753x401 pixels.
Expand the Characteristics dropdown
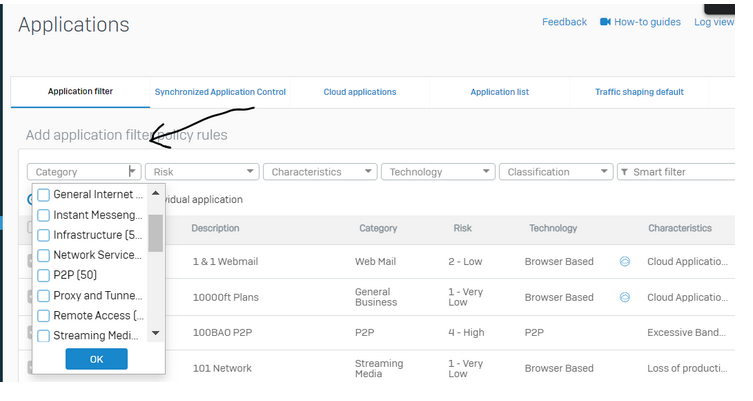[x=320, y=172]
